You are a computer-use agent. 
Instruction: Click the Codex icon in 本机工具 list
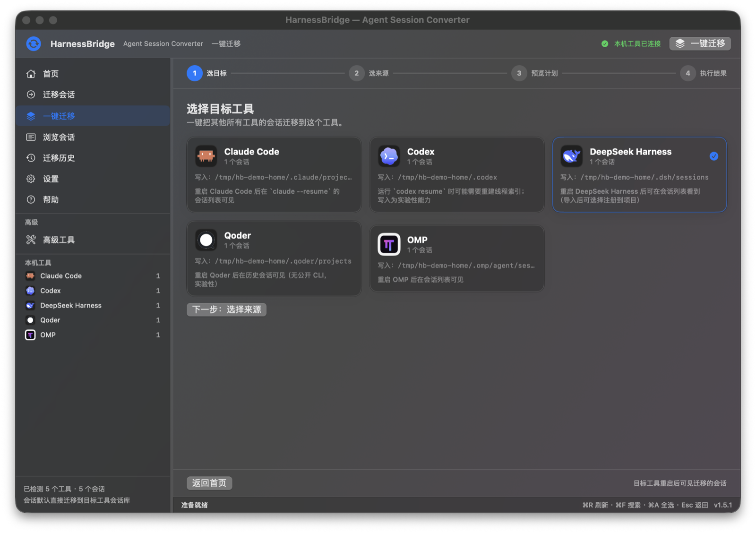30,291
